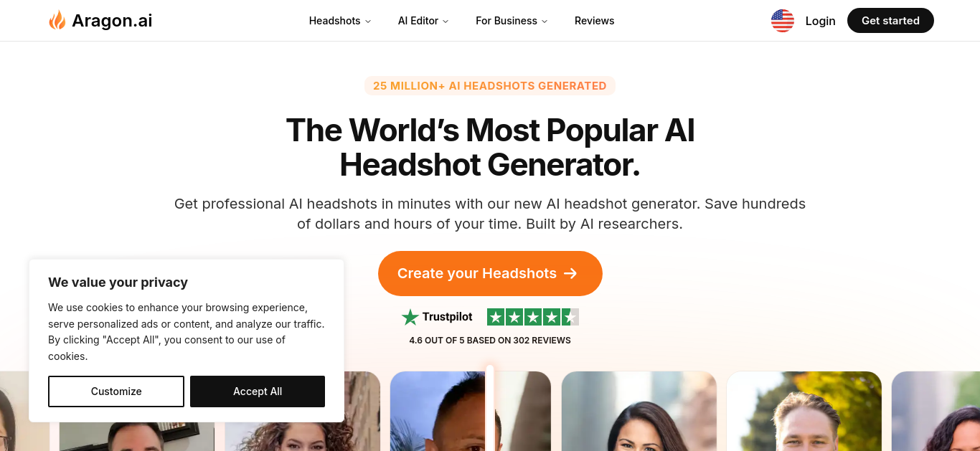Select the man with autumn trees headshot

click(804, 411)
